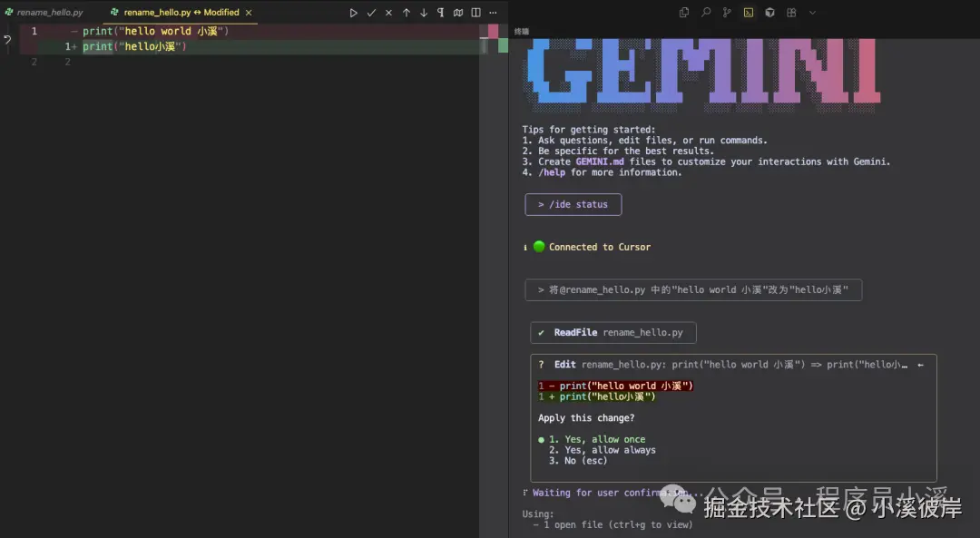The width and height of the screenshot is (980, 538).
Task: Open the cube icon in the panel bar
Action: pyautogui.click(x=770, y=13)
